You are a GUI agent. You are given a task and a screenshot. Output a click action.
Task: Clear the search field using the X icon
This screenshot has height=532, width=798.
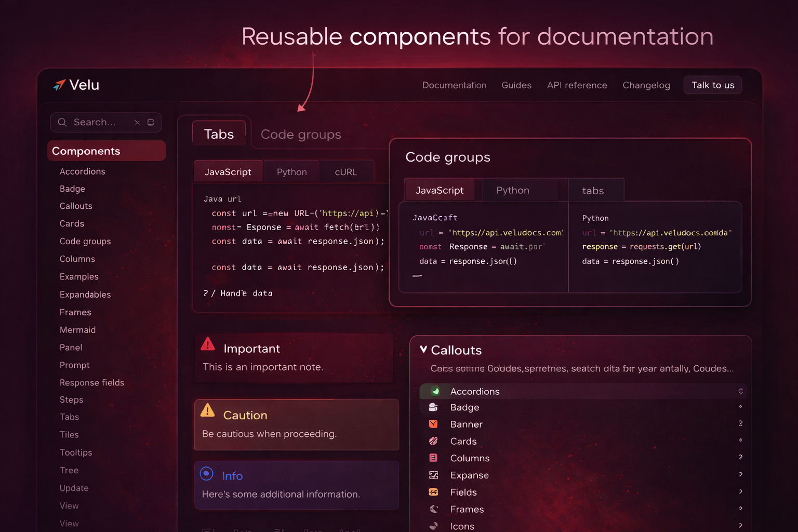tap(137, 122)
